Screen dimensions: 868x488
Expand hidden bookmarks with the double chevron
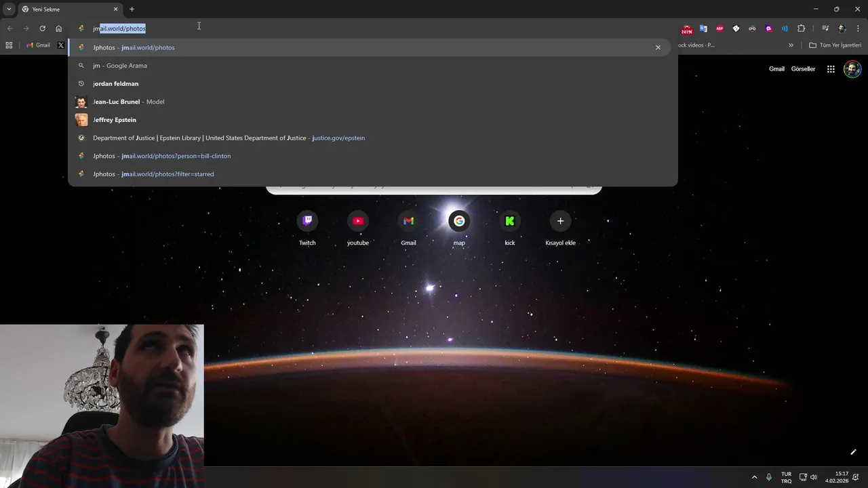(x=791, y=45)
